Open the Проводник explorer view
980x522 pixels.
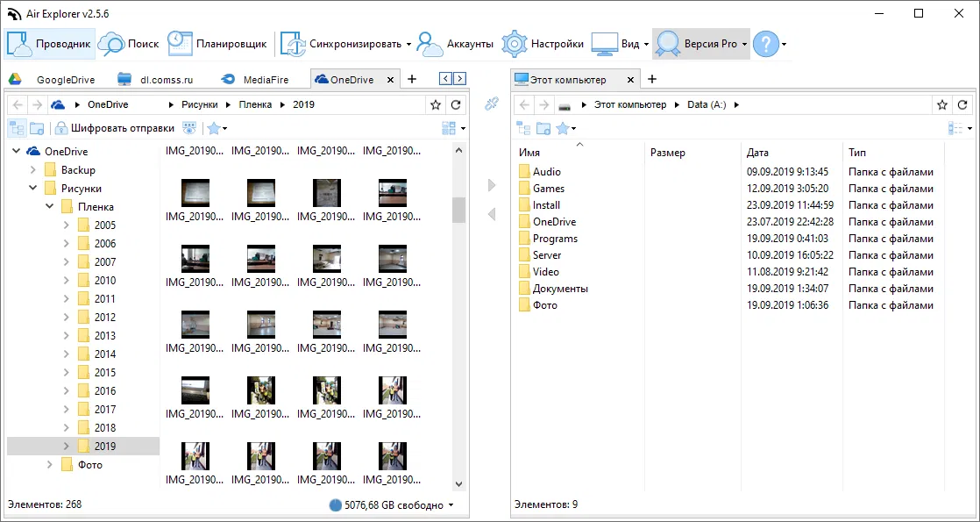click(50, 44)
